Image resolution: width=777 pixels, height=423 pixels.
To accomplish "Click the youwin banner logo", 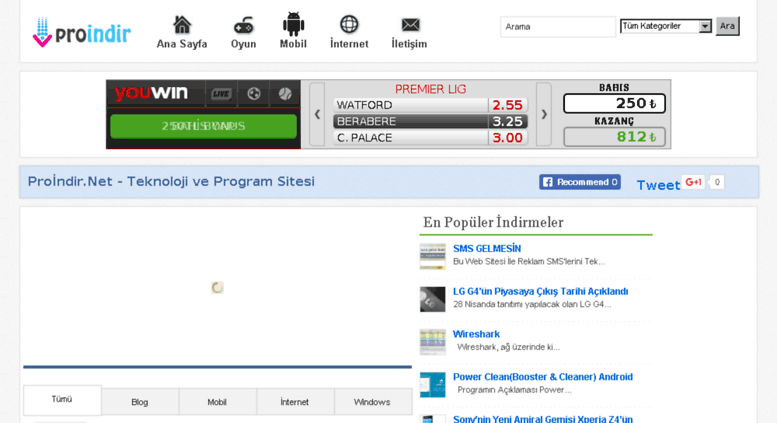I will click(152, 93).
